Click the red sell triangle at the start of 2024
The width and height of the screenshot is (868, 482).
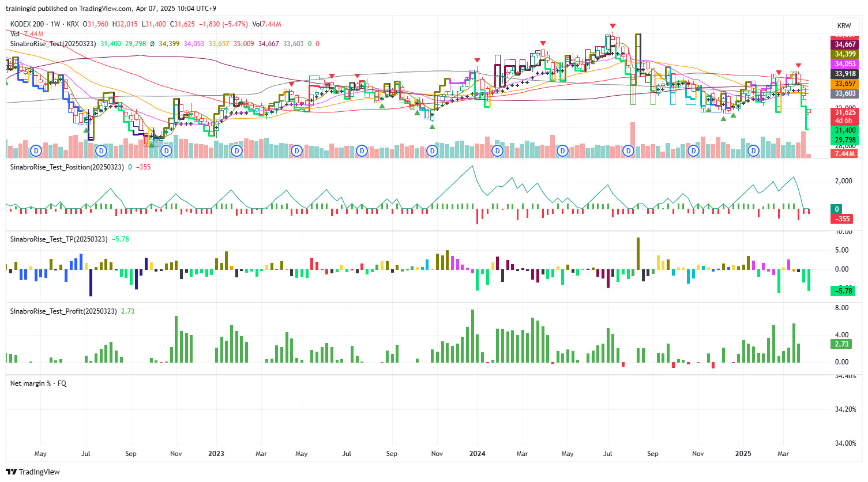point(477,60)
